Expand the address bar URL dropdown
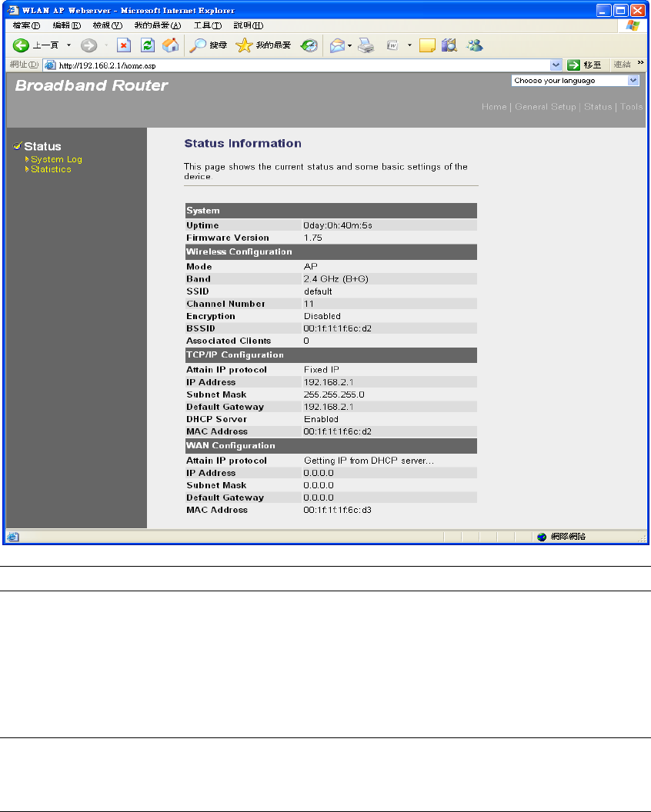This screenshot has width=651, height=812. [x=556, y=65]
